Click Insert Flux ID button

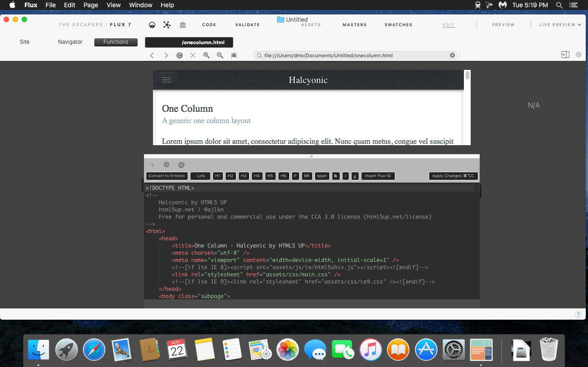378,176
